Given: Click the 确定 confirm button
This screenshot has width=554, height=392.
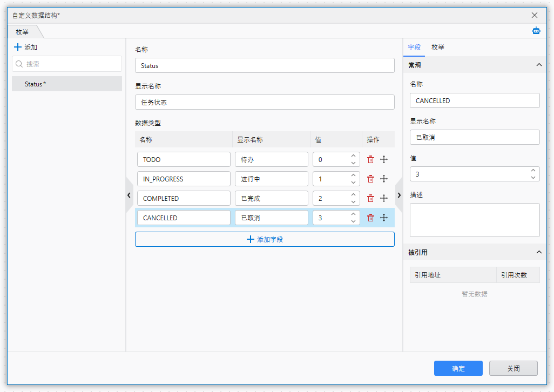Looking at the screenshot, I should [x=458, y=368].
